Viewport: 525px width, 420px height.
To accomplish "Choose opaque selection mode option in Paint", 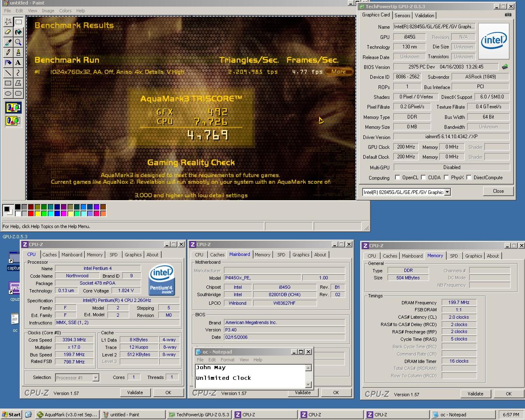I will click(x=13, y=108).
